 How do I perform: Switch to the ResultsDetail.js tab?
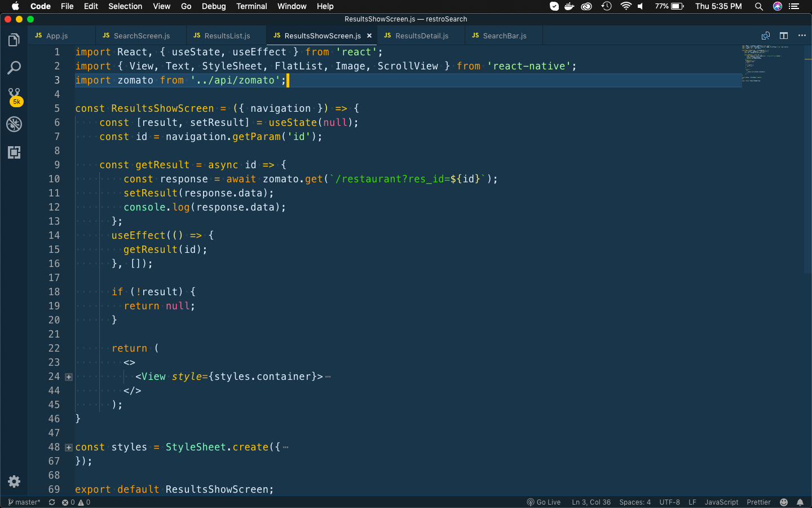(422, 36)
